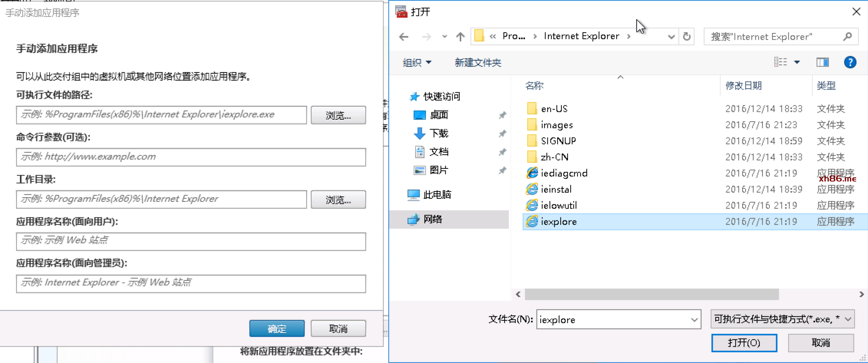This screenshot has width=868, height=363.
Task: Select the ieinstal application file
Action: (x=556, y=189)
